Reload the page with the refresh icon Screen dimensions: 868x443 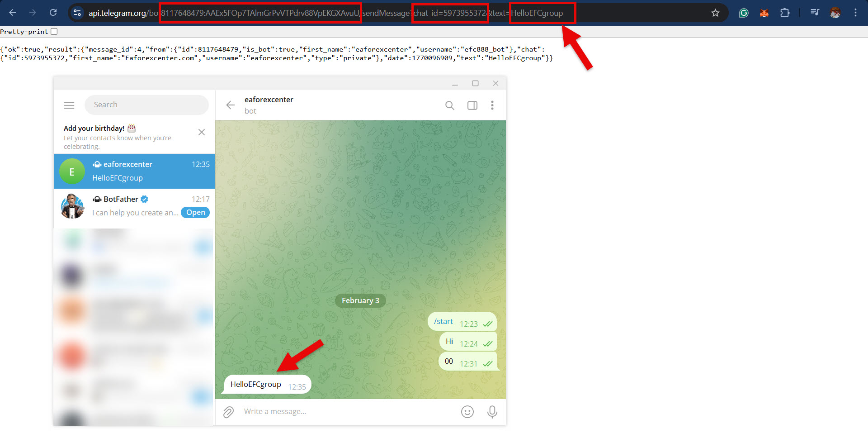click(x=53, y=13)
